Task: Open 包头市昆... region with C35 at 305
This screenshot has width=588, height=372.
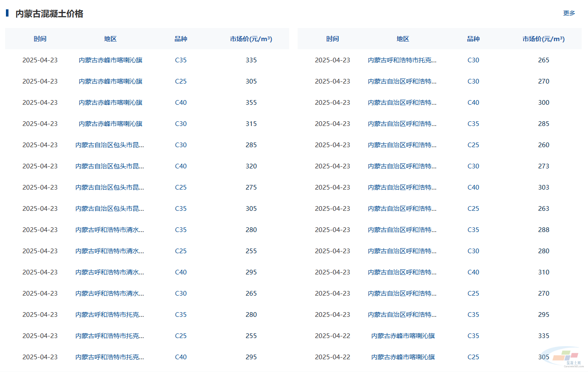Action: [x=109, y=209]
